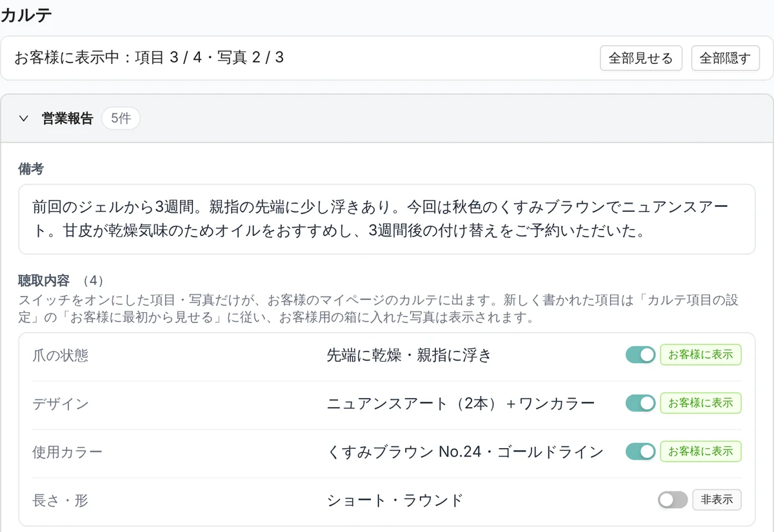Select the 長さ・形 row label
Screen dimensions: 774x532
(60, 500)
